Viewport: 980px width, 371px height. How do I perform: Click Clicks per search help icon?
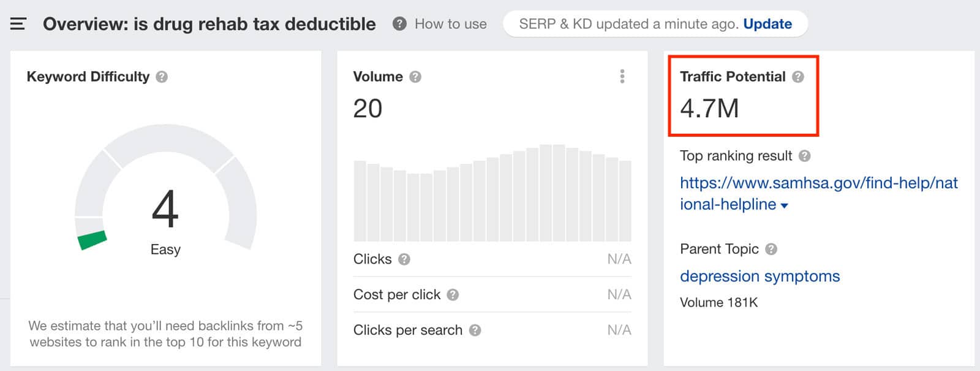coord(475,331)
